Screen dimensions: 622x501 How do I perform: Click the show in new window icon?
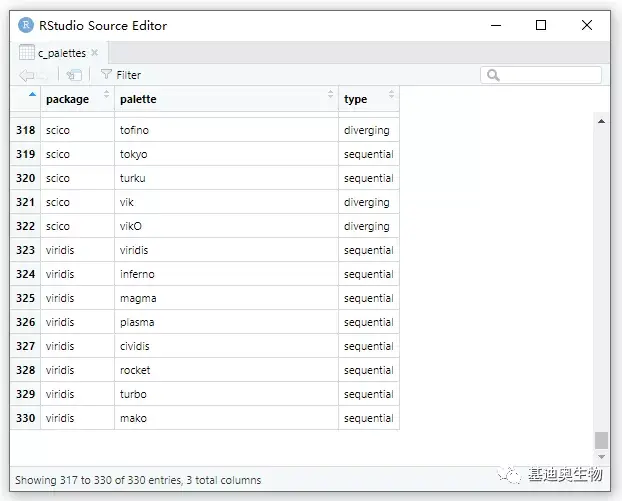tap(74, 75)
